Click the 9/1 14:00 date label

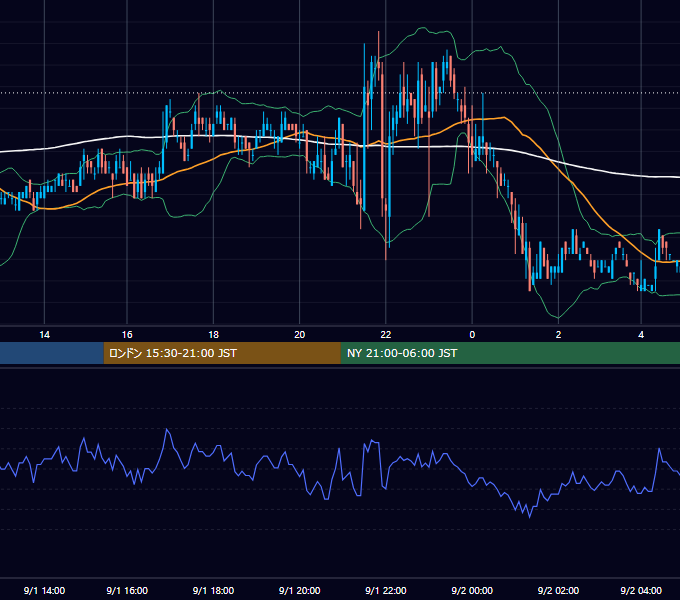[44, 591]
